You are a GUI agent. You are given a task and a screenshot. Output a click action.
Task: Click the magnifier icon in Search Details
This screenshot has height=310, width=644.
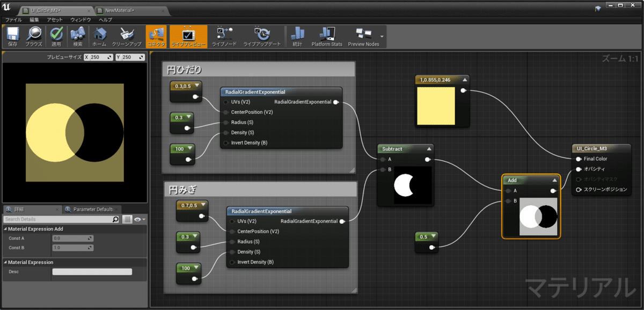(x=115, y=219)
